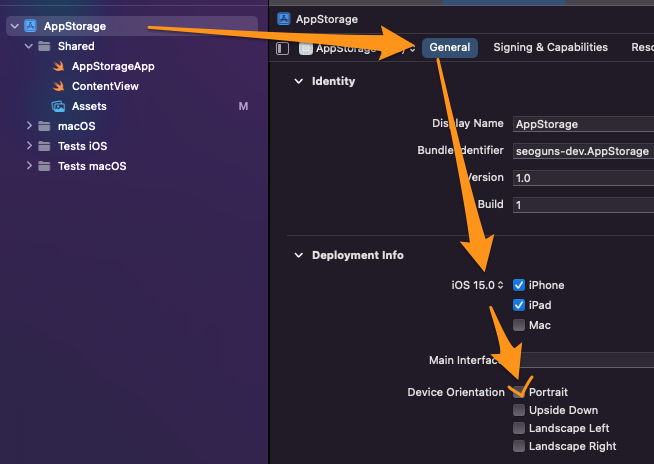Click the AppStorage title in editor breadcrumb
654x464 pixels.
[x=327, y=19]
